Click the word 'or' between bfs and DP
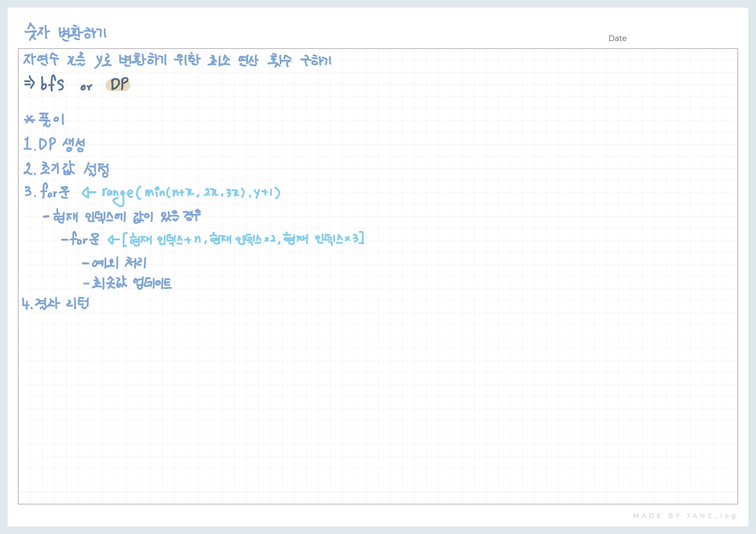756x534 pixels. 86,87
